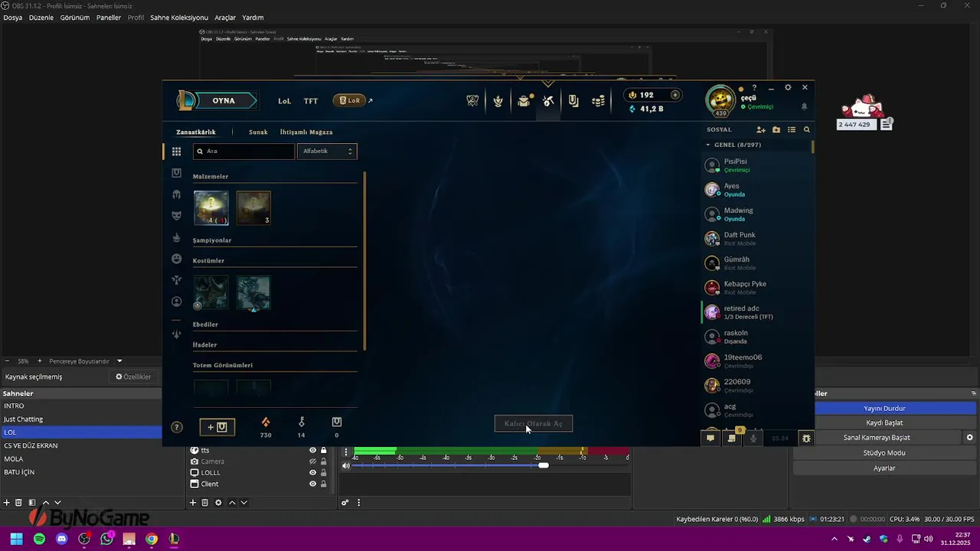
Task: Open the Add Friend icon in Sosyal panel
Action: click(x=761, y=130)
